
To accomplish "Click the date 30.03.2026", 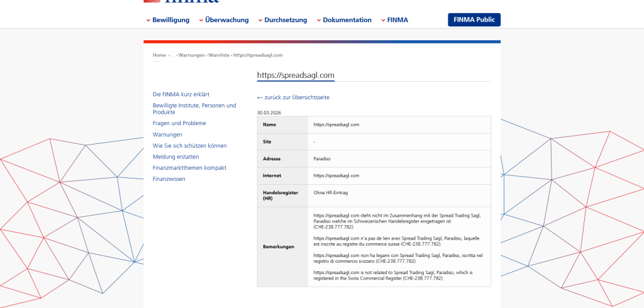I will (x=269, y=113).
